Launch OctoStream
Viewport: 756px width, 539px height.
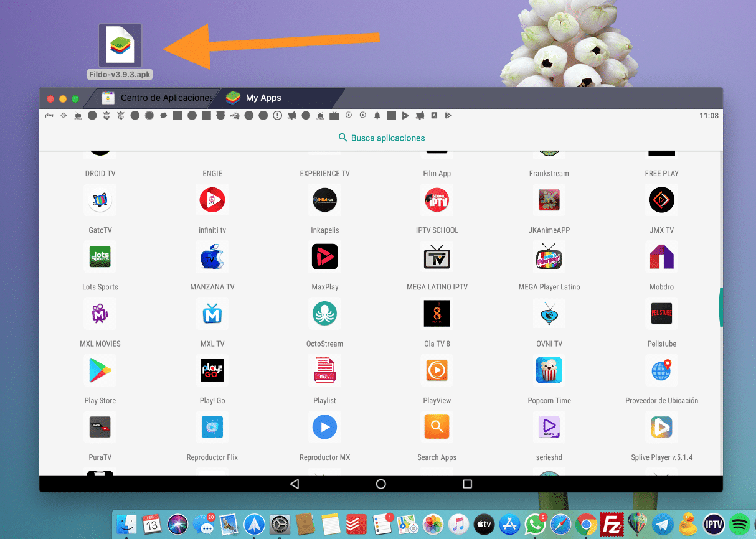pyautogui.click(x=324, y=313)
